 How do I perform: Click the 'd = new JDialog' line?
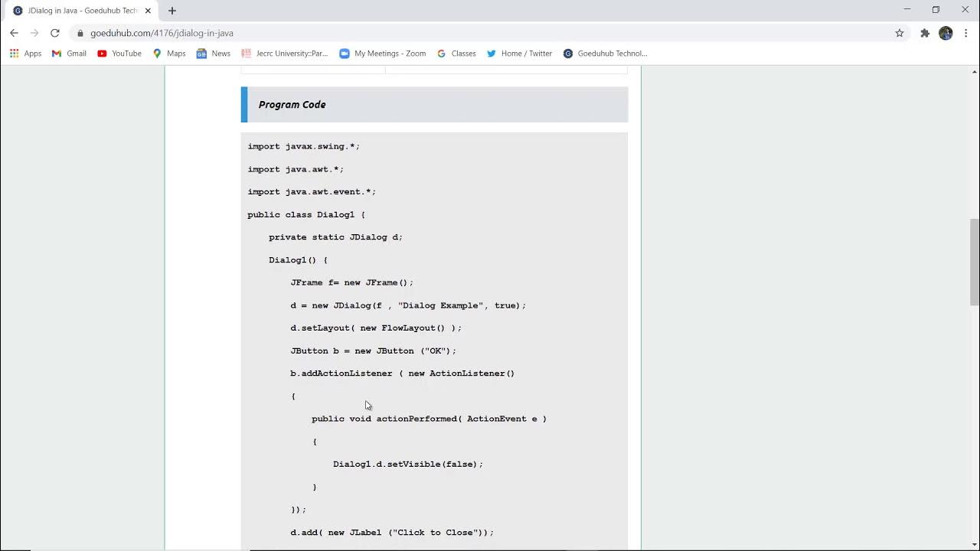408,305
